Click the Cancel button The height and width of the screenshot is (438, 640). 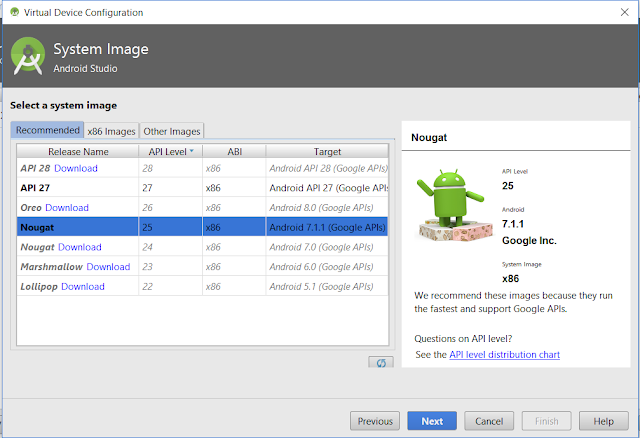489,421
